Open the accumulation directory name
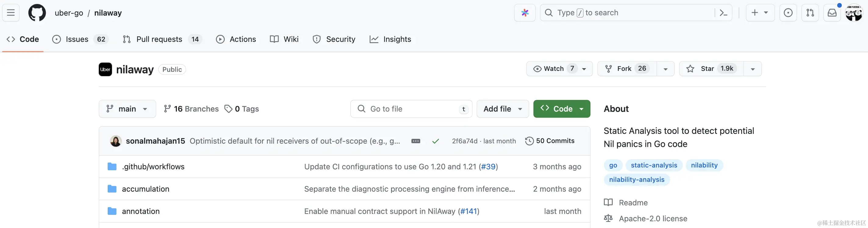Image resolution: width=868 pixels, height=228 pixels. pyautogui.click(x=145, y=189)
